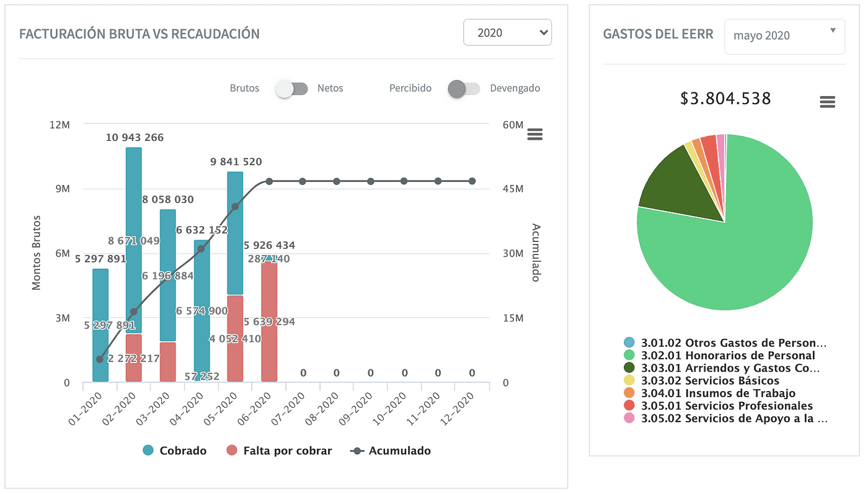The image size is (868, 494).
Task: Click the 01-2020 Cobrado blue bar
Action: pos(100,325)
